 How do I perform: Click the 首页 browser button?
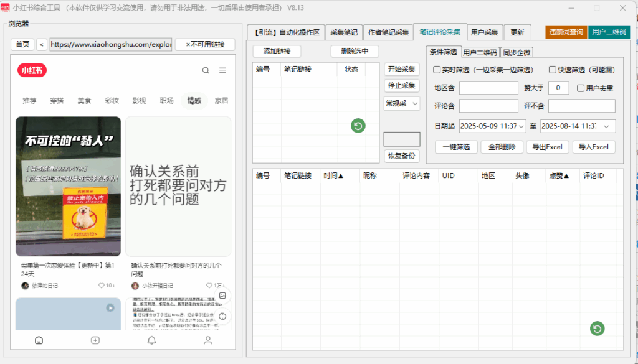tap(22, 44)
